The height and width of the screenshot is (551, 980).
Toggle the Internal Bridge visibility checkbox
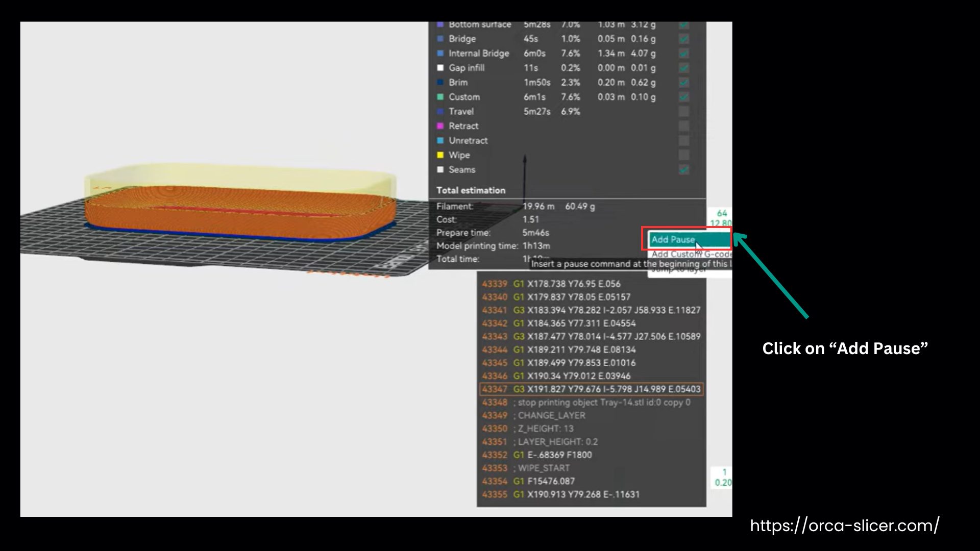[684, 53]
